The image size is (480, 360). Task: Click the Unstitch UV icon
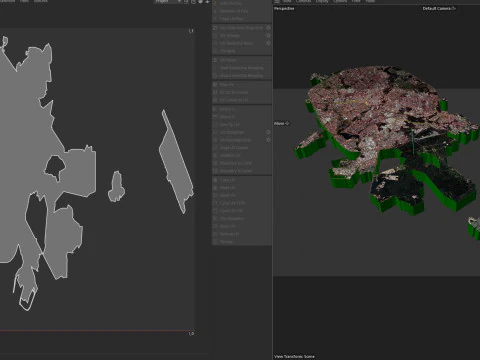click(215, 155)
